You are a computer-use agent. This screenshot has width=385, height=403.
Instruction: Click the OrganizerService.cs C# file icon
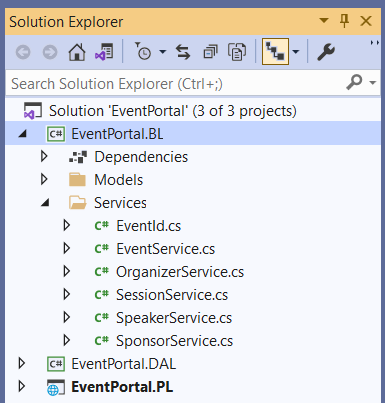pyautogui.click(x=102, y=272)
